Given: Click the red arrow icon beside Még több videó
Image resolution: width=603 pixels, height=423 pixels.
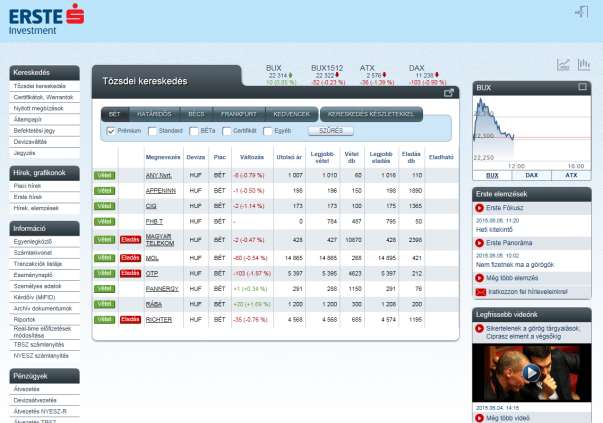Looking at the screenshot, I should 479,418.
